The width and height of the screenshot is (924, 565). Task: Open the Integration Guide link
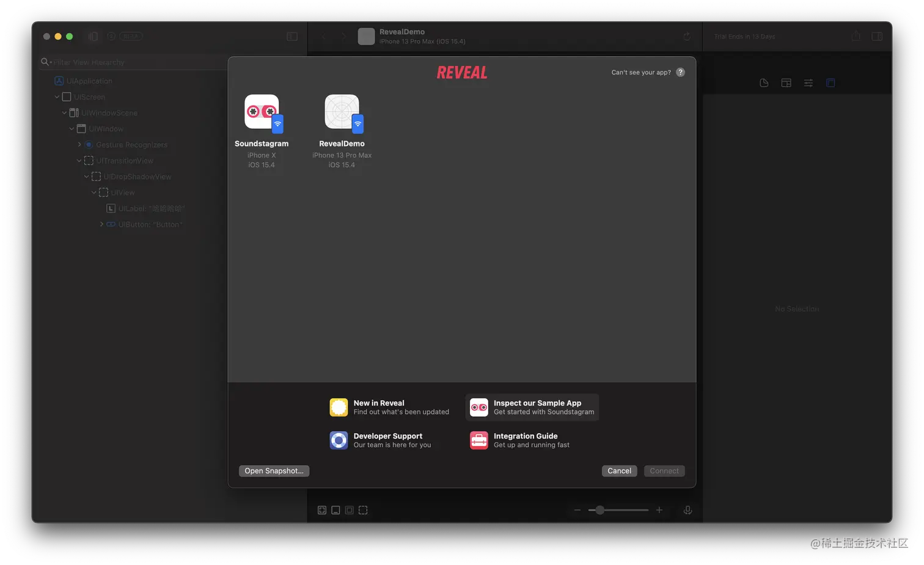[521, 440]
